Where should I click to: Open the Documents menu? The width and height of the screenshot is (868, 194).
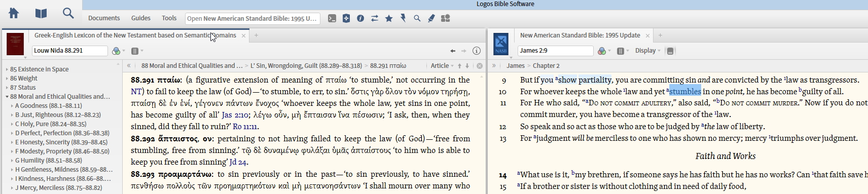coord(104,18)
